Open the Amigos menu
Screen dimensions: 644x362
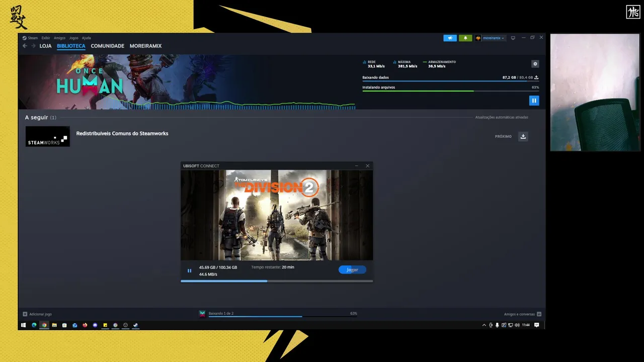pos(59,38)
